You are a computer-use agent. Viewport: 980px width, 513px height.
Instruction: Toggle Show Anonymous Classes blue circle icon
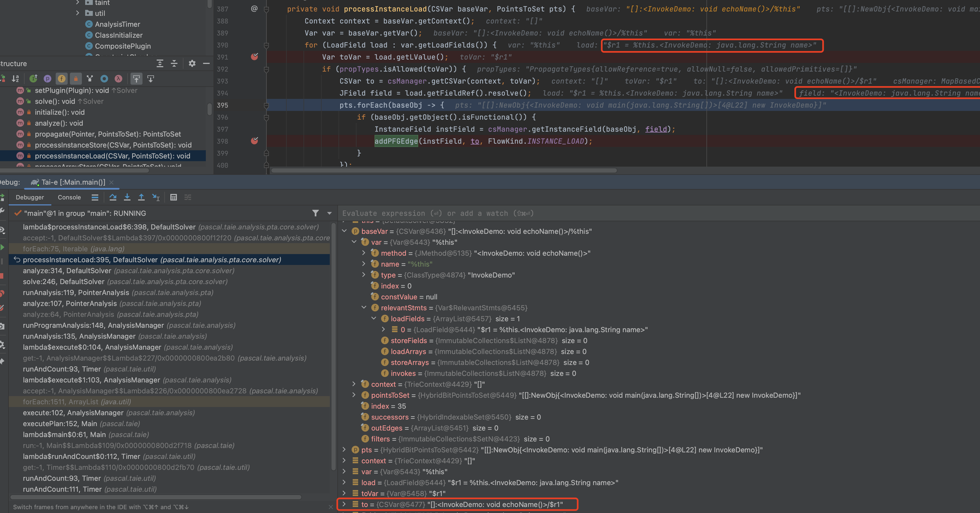(104, 79)
